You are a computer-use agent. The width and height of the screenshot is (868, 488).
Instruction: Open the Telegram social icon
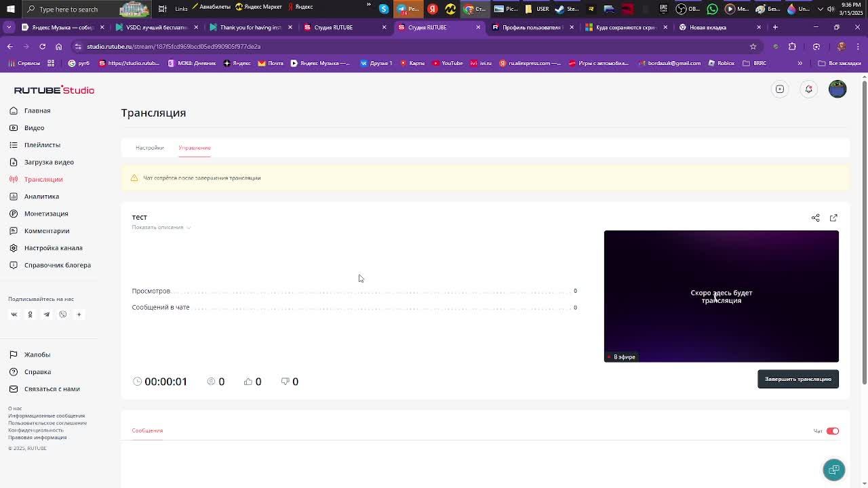click(x=46, y=314)
